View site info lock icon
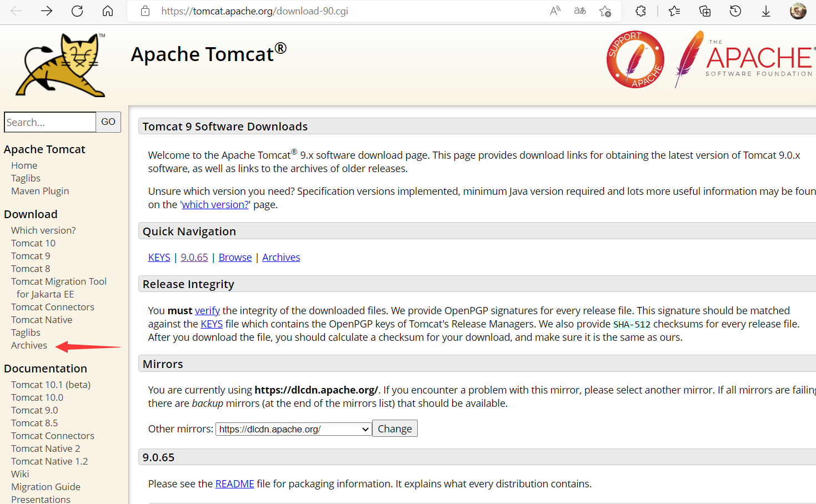Viewport: 816px width, 504px height. tap(145, 11)
